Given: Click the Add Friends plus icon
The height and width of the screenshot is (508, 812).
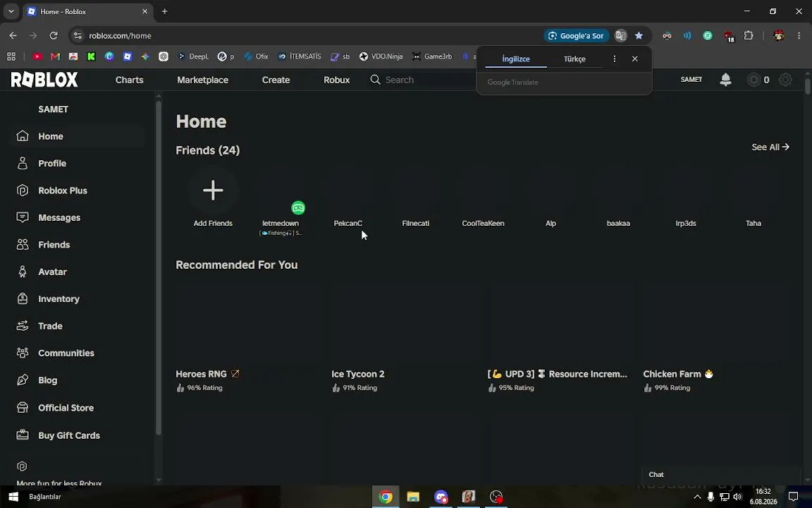Looking at the screenshot, I should (x=213, y=190).
